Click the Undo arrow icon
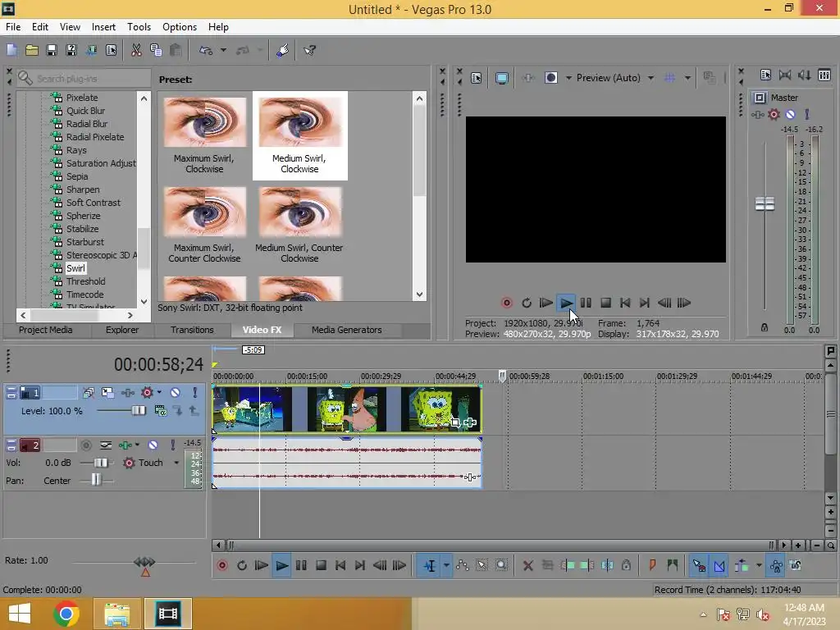 coord(206,50)
